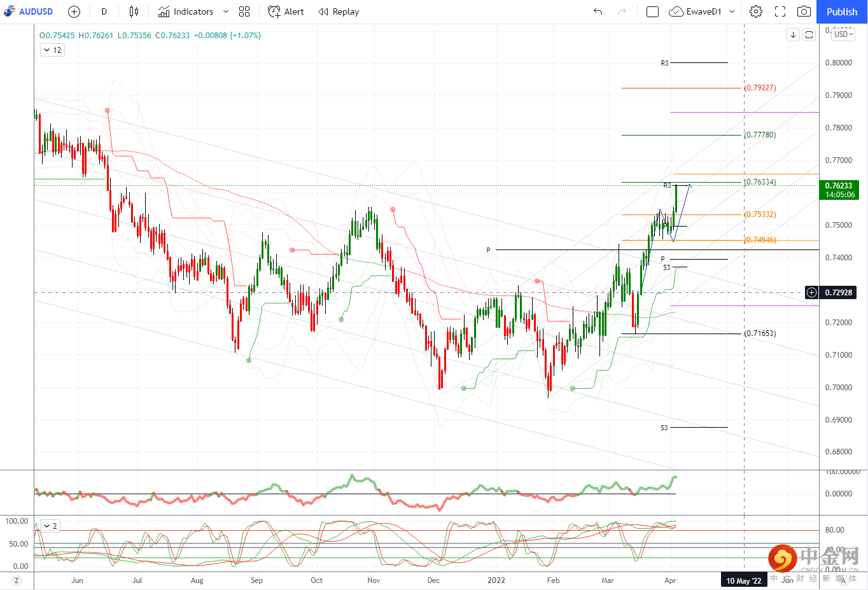Click the change value +0.00808 (+1.07%)
Image resolution: width=868 pixels, height=590 pixels.
coord(227,36)
